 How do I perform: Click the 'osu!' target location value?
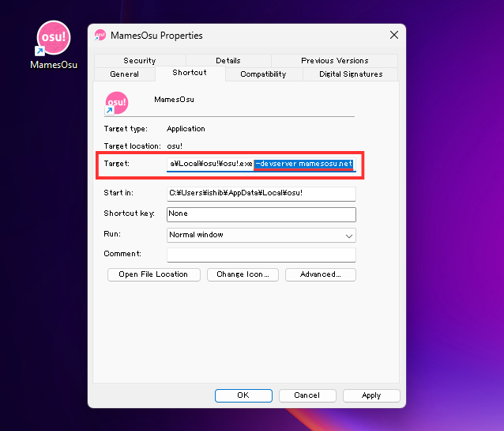(x=175, y=146)
